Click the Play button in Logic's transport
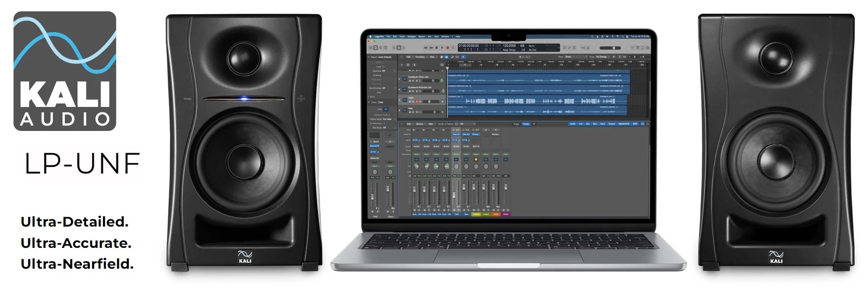 pyautogui.click(x=442, y=48)
